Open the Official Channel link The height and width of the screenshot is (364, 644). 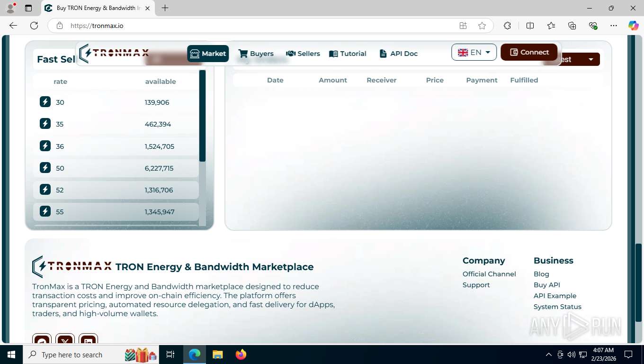tap(489, 274)
